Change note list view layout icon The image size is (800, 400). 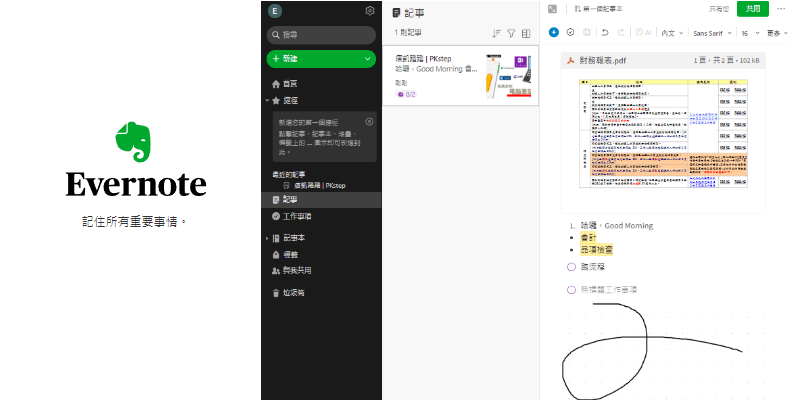[x=526, y=33]
